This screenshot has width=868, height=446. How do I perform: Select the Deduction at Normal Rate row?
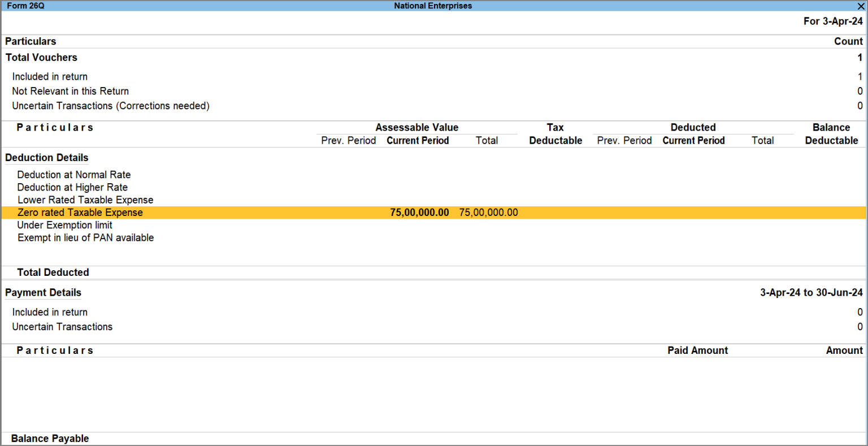click(x=73, y=175)
